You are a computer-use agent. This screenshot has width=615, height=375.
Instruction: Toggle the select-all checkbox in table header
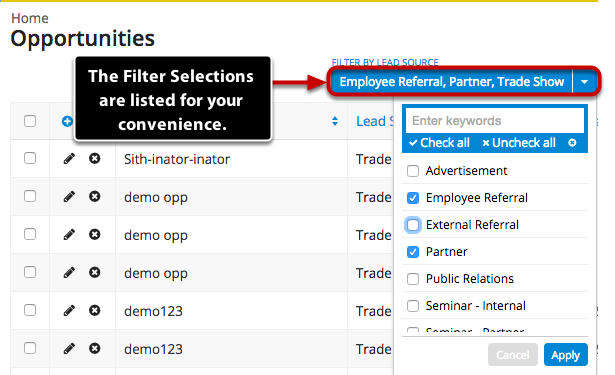point(30,121)
